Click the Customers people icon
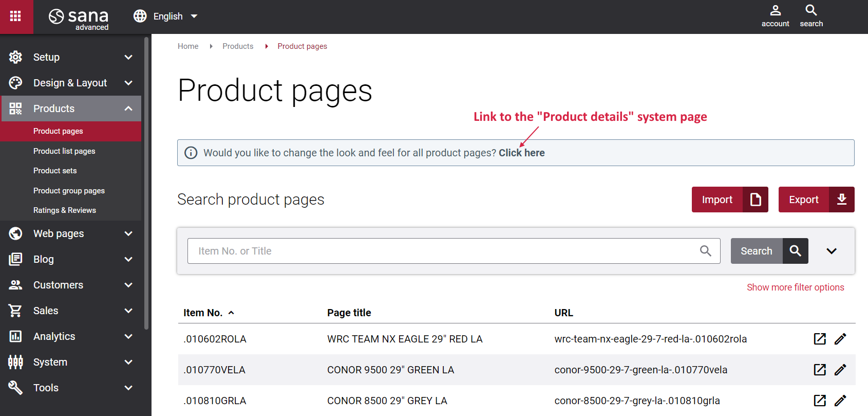The width and height of the screenshot is (868, 416). (x=15, y=285)
